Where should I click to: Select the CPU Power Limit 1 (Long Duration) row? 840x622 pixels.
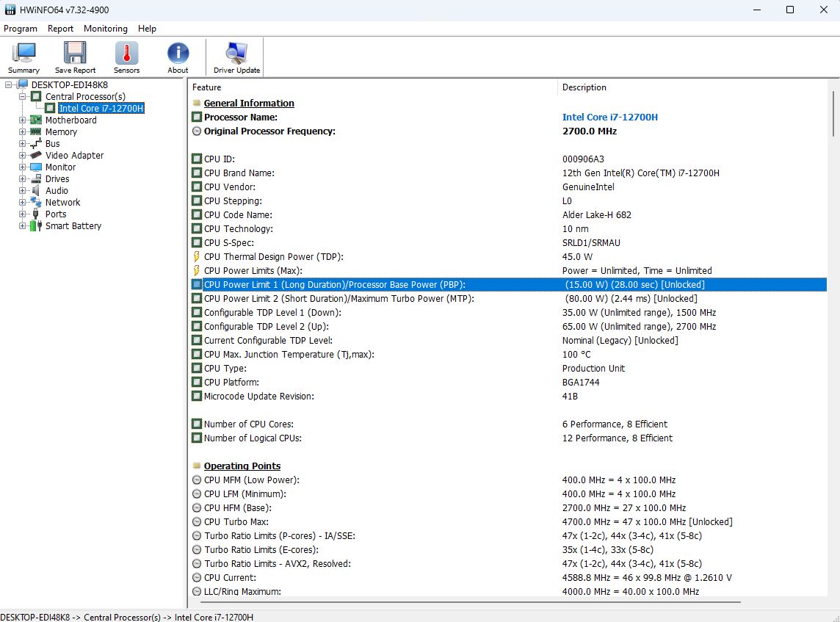508,284
